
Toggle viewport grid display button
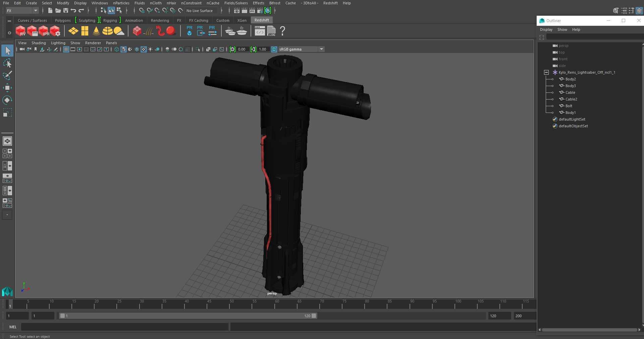coord(66,49)
